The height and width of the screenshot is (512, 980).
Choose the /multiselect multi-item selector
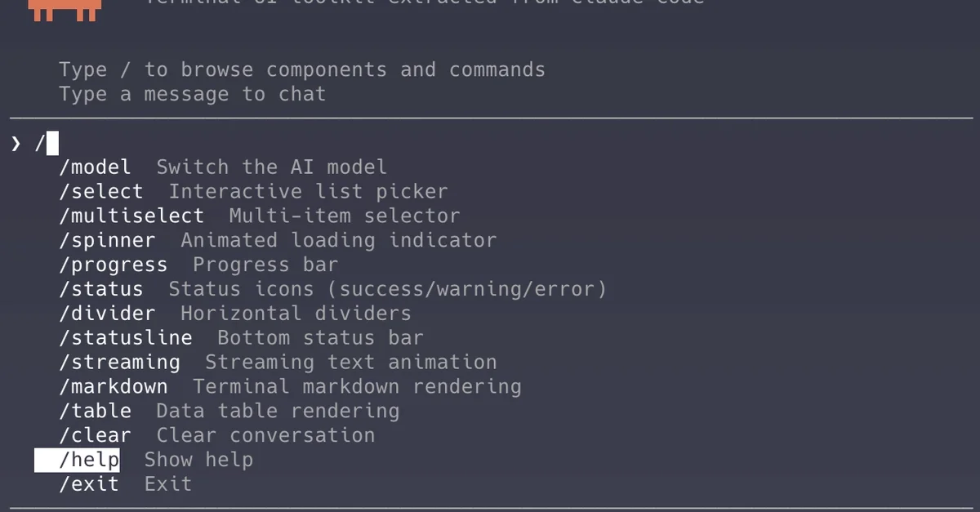pos(131,216)
